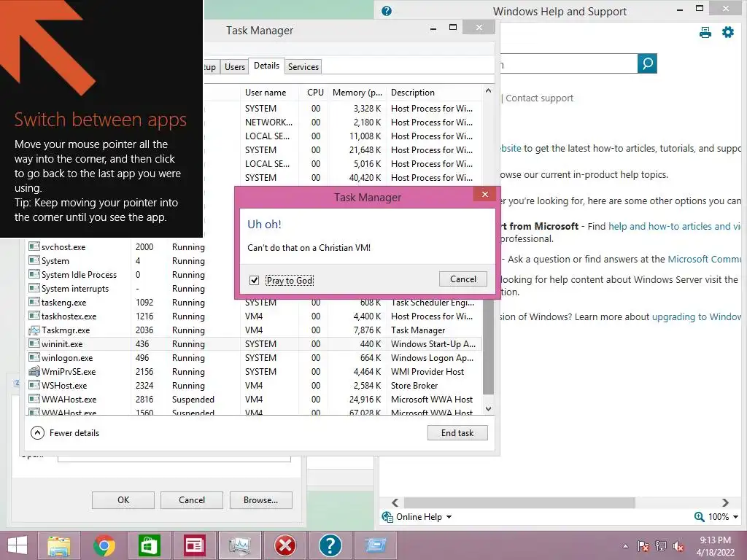The height and width of the screenshot is (560, 747).
Task: Open the settings gear in Help and Support
Action: coord(728,32)
